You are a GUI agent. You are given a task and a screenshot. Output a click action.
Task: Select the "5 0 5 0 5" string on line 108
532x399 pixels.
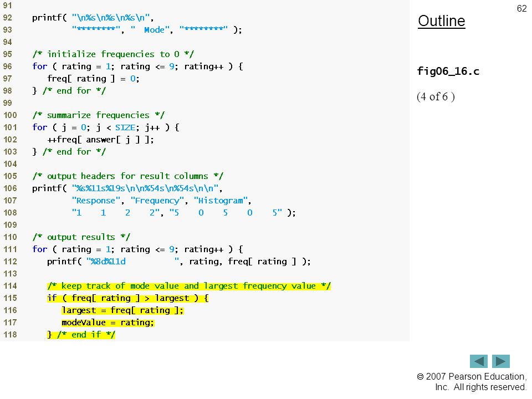(226, 213)
